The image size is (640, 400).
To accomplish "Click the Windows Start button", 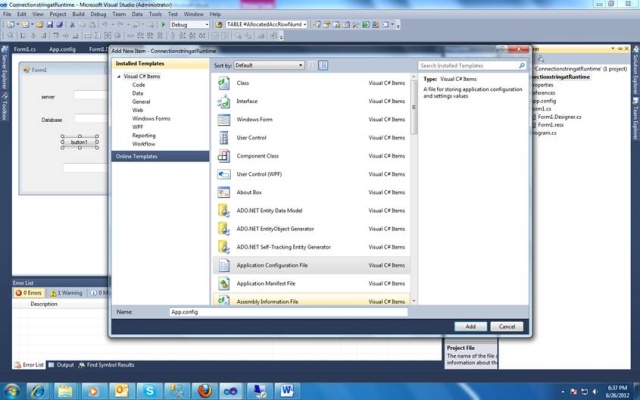I will 11,391.
